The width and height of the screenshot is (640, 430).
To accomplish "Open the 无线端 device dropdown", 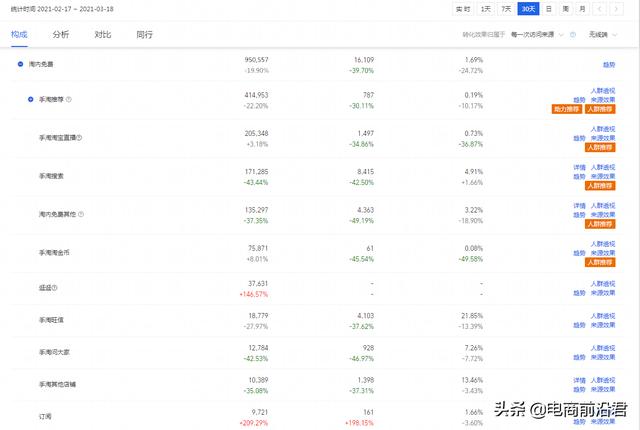I will (x=602, y=35).
